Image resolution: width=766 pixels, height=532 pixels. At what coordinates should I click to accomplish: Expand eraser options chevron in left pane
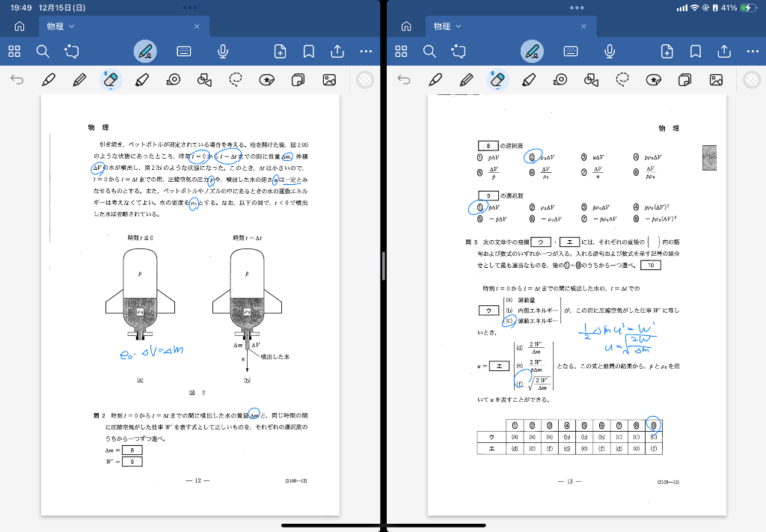coord(111,89)
